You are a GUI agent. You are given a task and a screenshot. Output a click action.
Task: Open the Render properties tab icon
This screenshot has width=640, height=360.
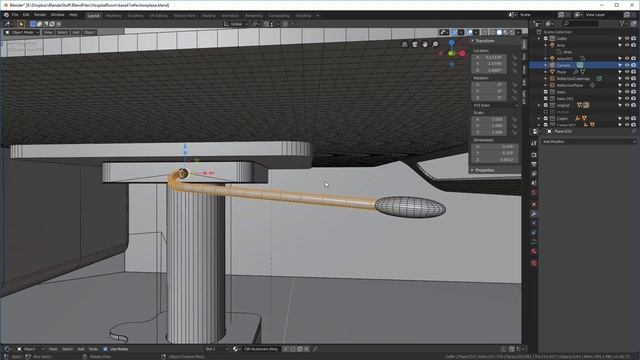[x=534, y=155]
